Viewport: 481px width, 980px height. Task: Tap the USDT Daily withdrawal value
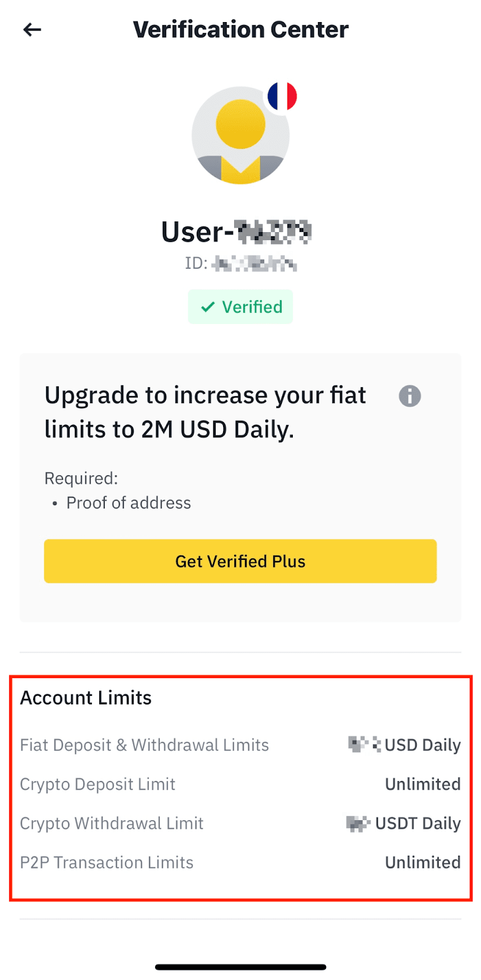click(417, 824)
